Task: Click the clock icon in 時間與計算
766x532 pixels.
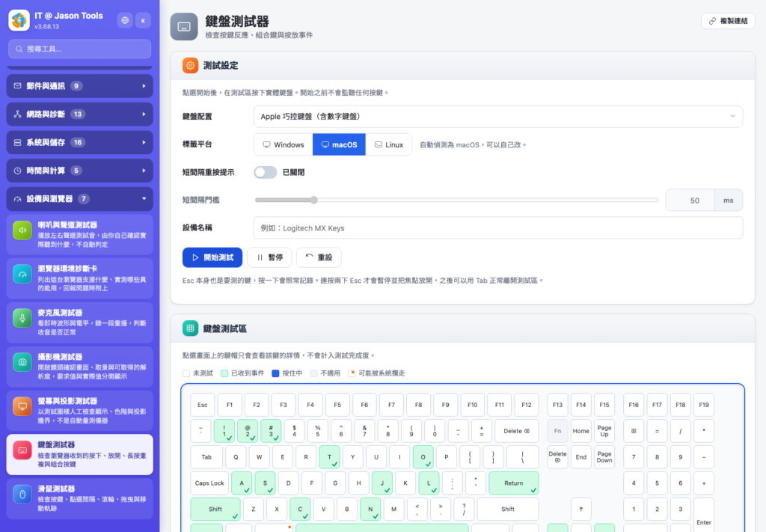Action: [x=18, y=171]
